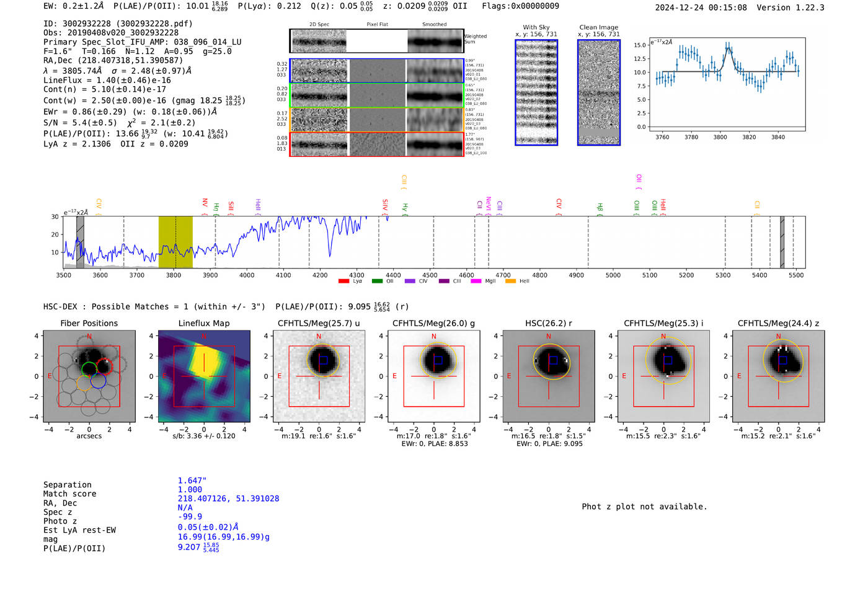Click the 'Version 1.22.3' text
The width and height of the screenshot is (868, 591).
click(x=790, y=7)
